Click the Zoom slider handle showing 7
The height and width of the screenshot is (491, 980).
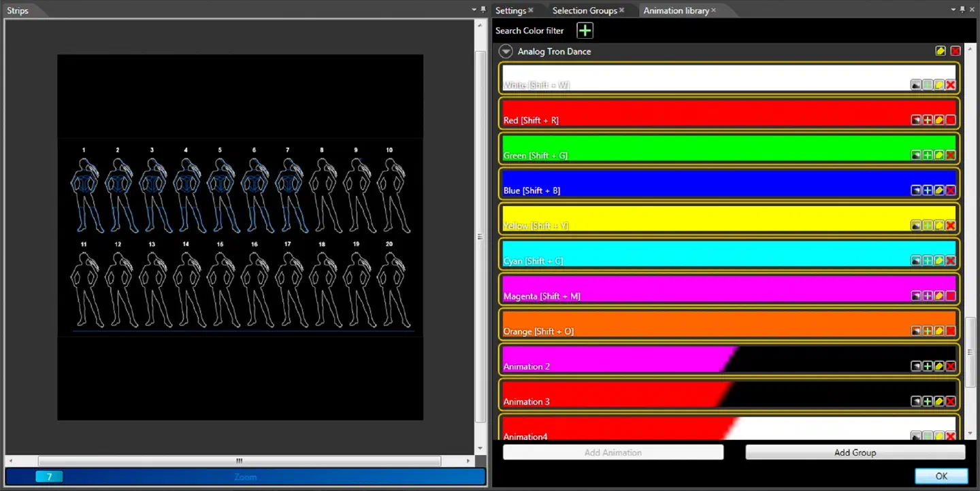49,477
